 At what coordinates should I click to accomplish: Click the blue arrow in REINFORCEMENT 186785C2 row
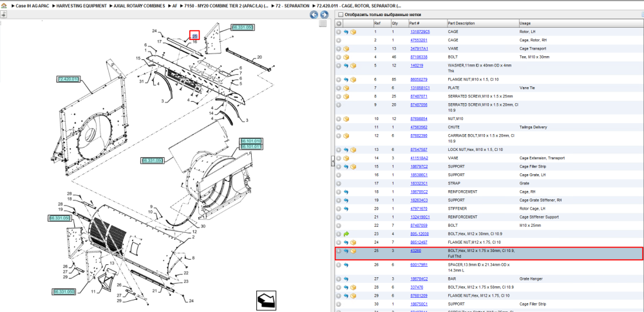pyautogui.click(x=346, y=191)
